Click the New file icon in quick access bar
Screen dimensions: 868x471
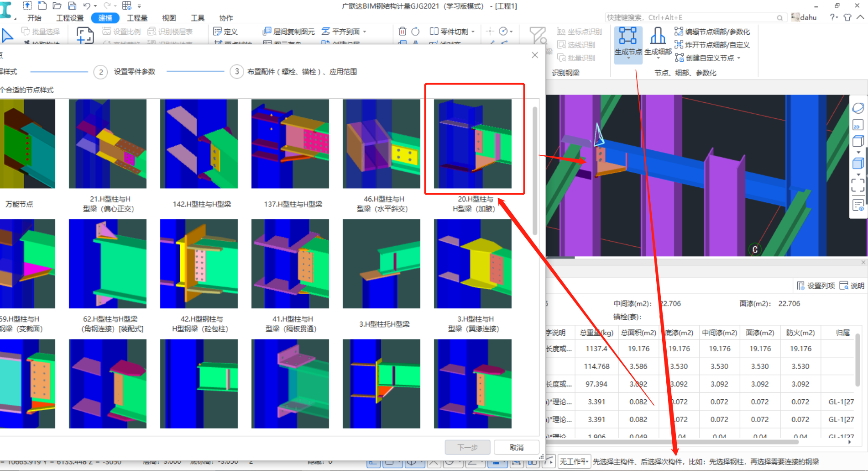42,5
